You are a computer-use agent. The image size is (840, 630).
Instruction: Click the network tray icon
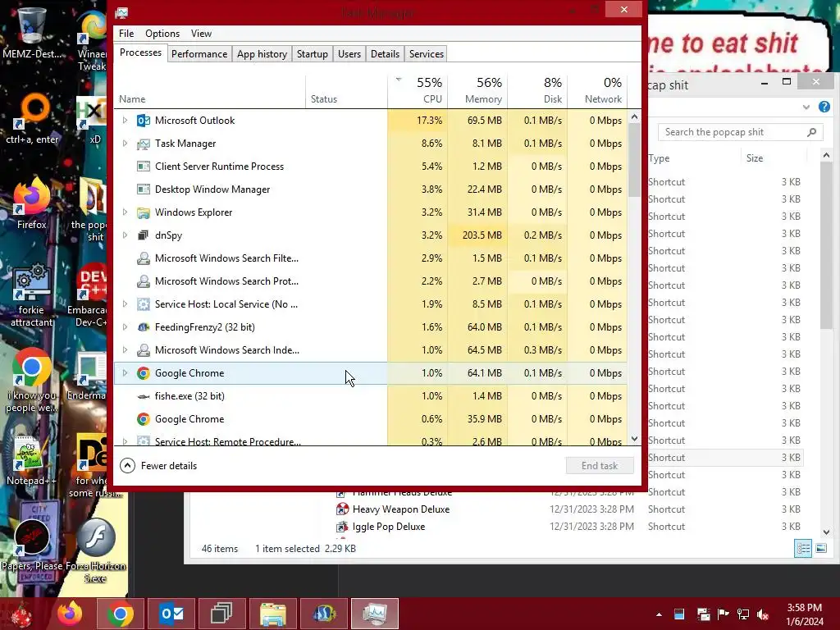(742, 614)
